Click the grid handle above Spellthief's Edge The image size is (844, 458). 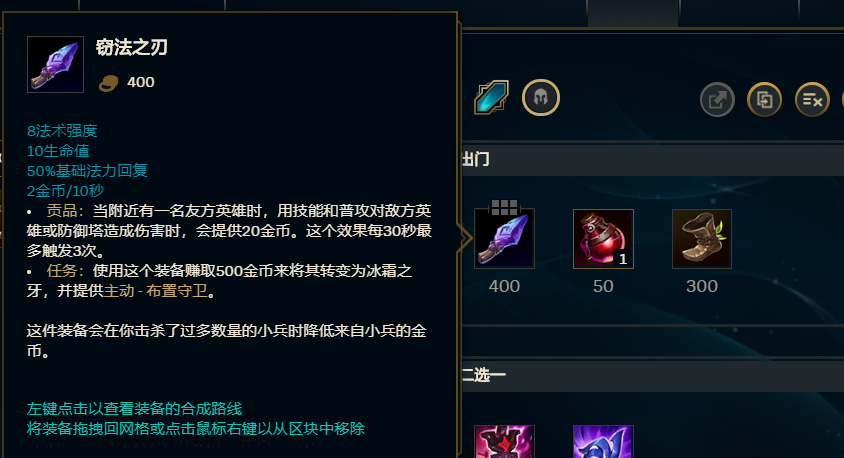click(504, 205)
